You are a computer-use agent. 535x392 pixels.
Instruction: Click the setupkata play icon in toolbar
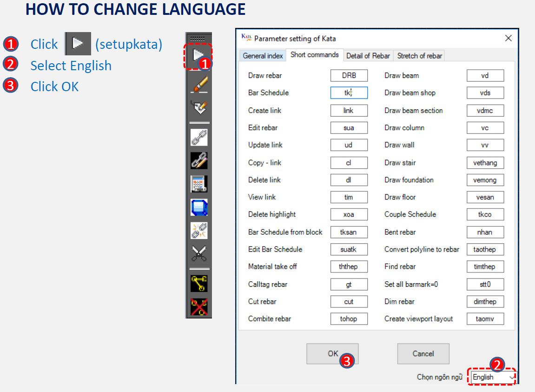[198, 55]
